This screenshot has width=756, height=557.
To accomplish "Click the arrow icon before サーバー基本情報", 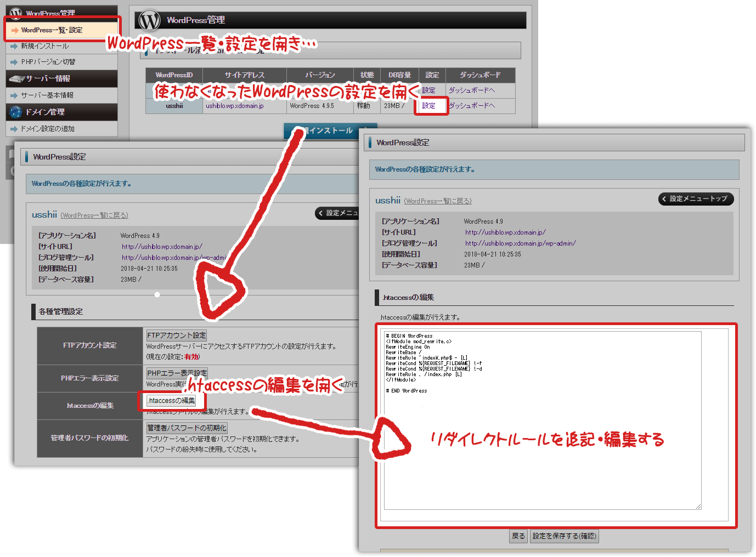I will (x=14, y=96).
